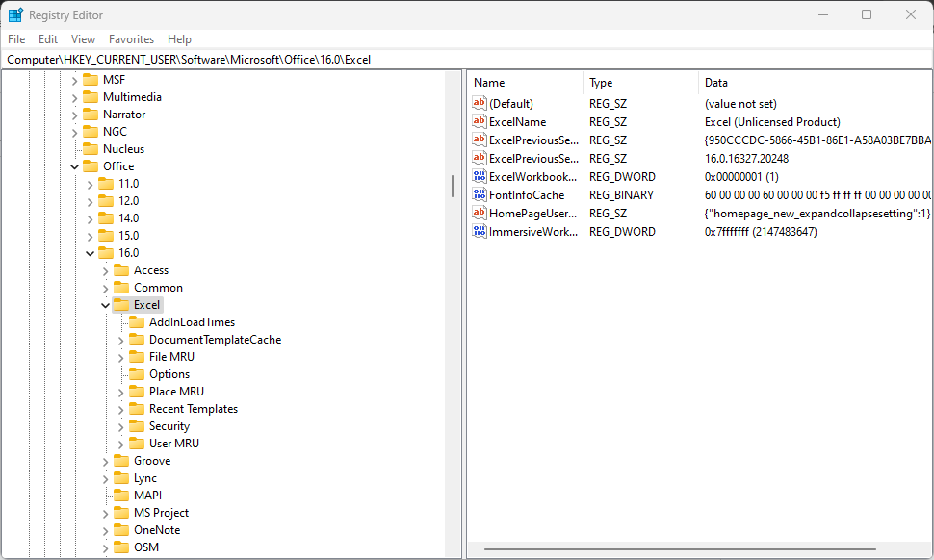Click the ExcelWorkbook DWORD value icon

point(479,177)
